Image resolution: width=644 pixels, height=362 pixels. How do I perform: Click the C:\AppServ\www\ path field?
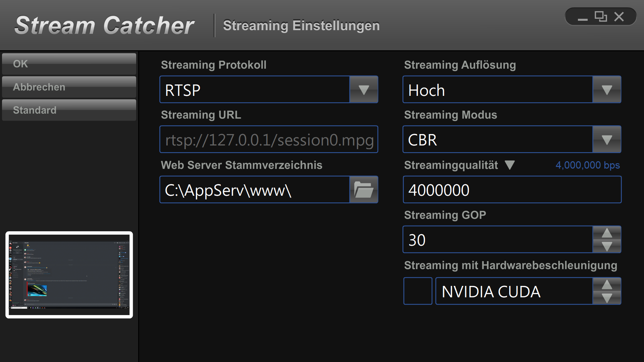[255, 190]
